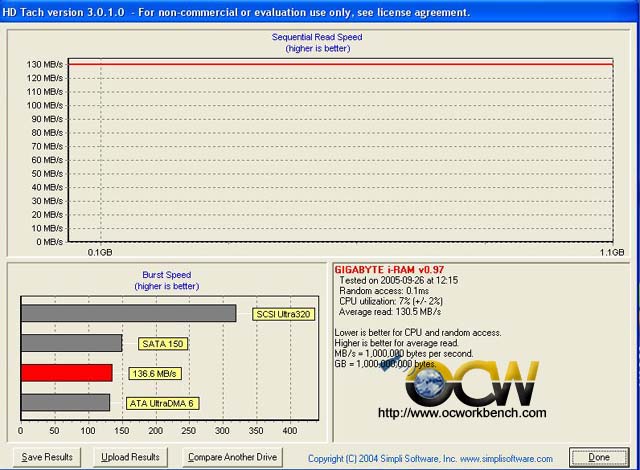
Task: Select the gray ATA UltraDMA 6 bar
Action: [x=65, y=403]
